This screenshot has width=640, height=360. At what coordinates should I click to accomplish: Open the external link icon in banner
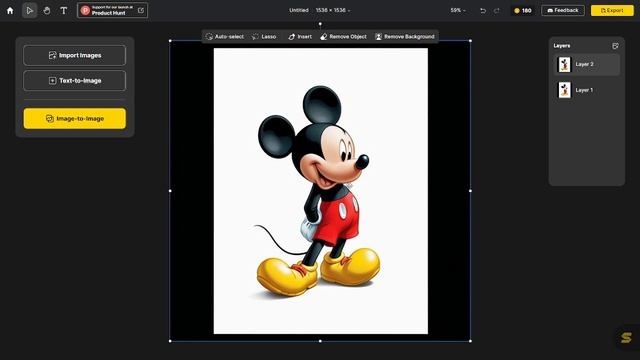click(141, 11)
